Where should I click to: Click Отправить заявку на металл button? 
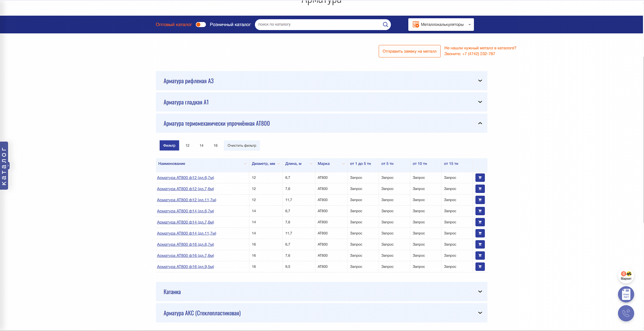point(409,51)
